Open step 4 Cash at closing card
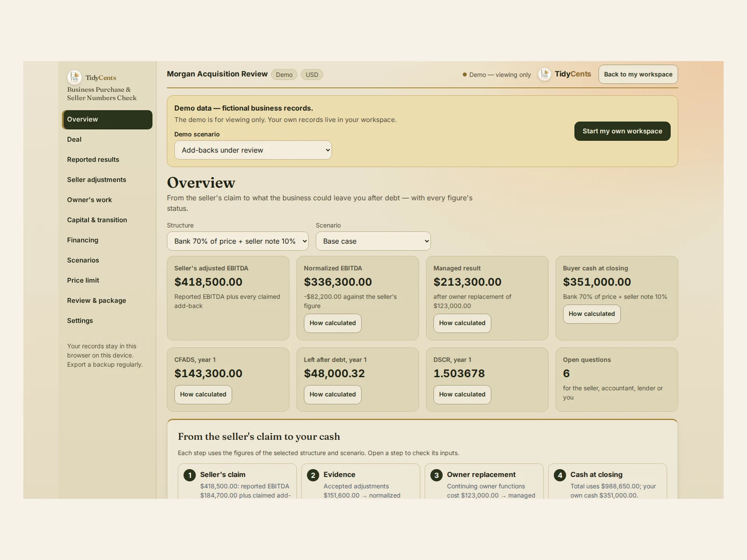747x560 pixels. point(607,482)
